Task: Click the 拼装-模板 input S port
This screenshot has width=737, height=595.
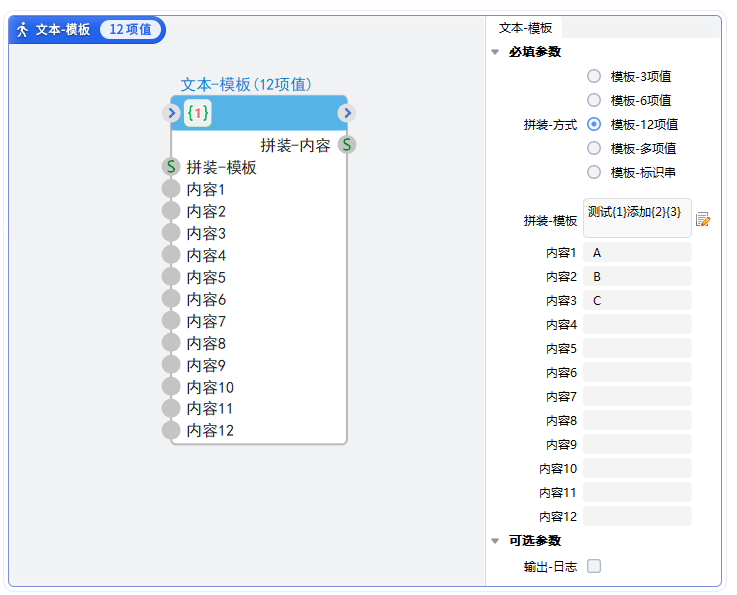Action: (x=171, y=167)
